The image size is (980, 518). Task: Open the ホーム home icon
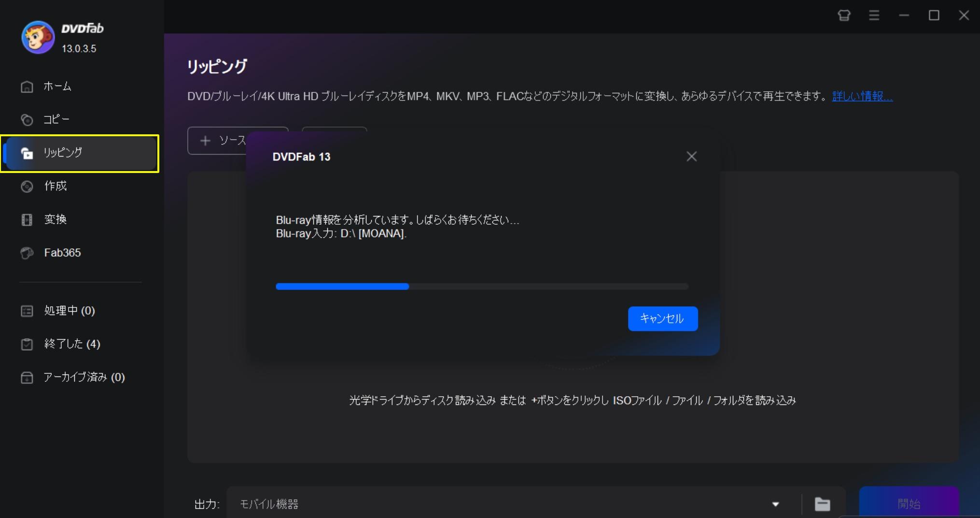pyautogui.click(x=27, y=86)
